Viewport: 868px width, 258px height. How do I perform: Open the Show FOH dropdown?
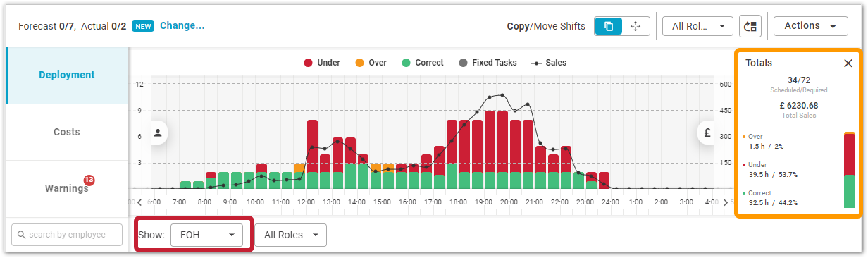(x=206, y=235)
